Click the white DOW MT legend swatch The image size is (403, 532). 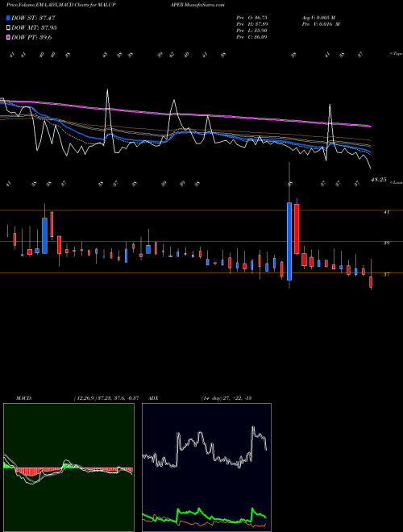(8, 28)
